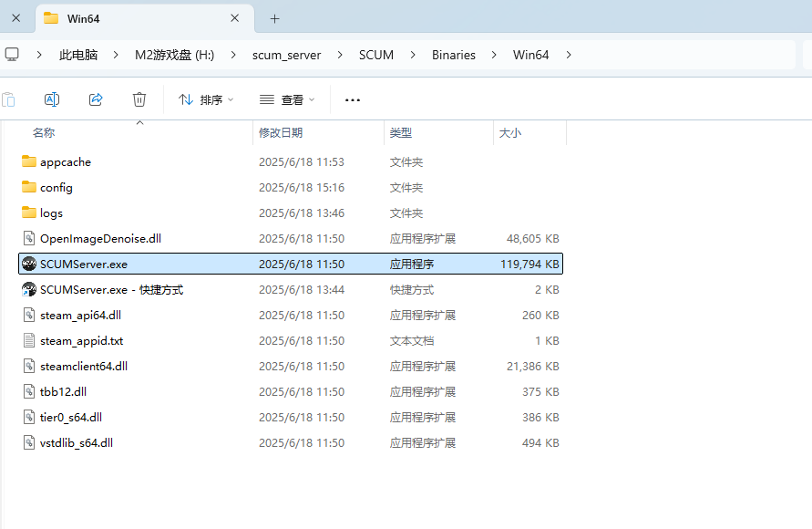
Task: Go to scum_server breadcrumb
Action: [286, 55]
